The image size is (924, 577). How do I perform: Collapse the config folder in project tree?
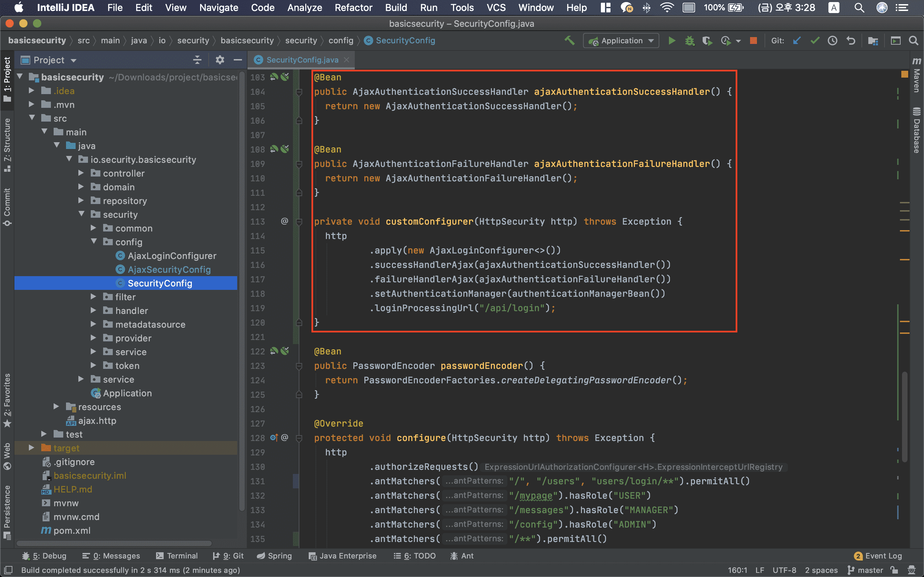click(93, 242)
